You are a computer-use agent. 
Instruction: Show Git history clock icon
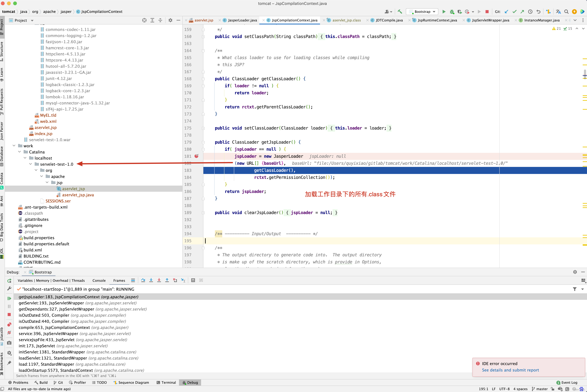pyautogui.click(x=530, y=11)
